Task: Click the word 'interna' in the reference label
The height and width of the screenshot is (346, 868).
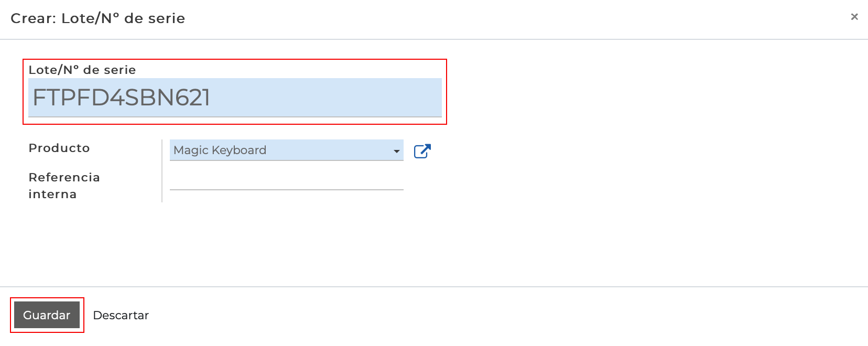Action: [52, 194]
